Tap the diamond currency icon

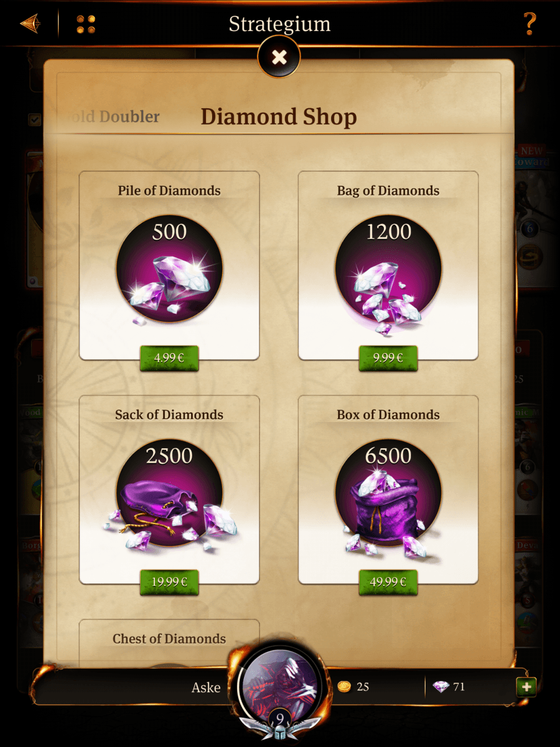441,687
